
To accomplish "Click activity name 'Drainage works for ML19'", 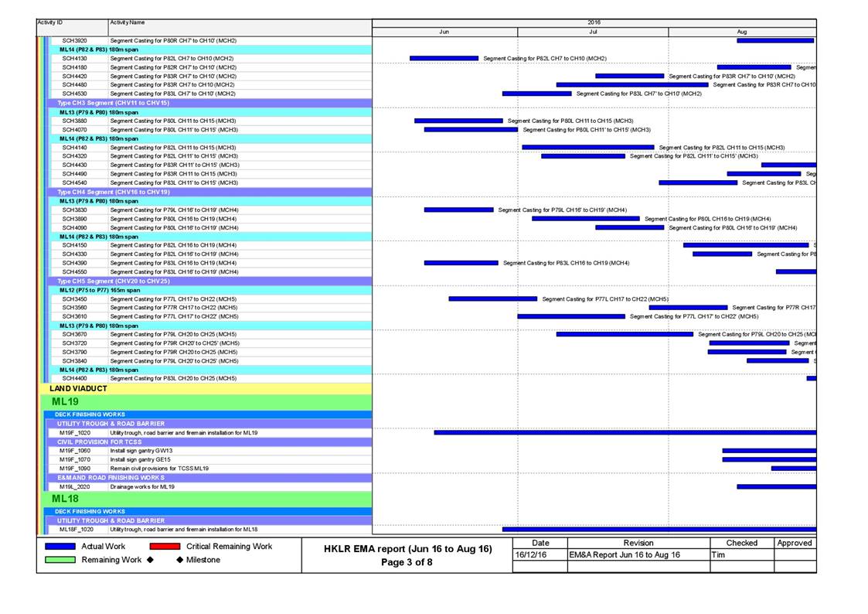I will click(x=142, y=486).
